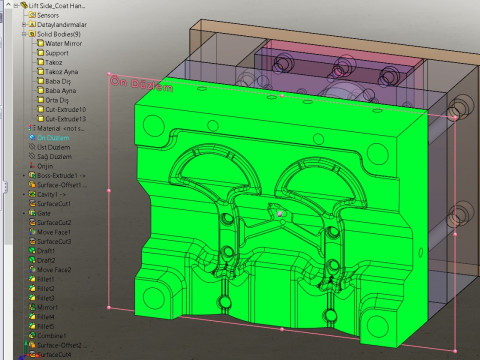
Task: Click the Ön Düzlem label in viewport
Action: [x=142, y=84]
